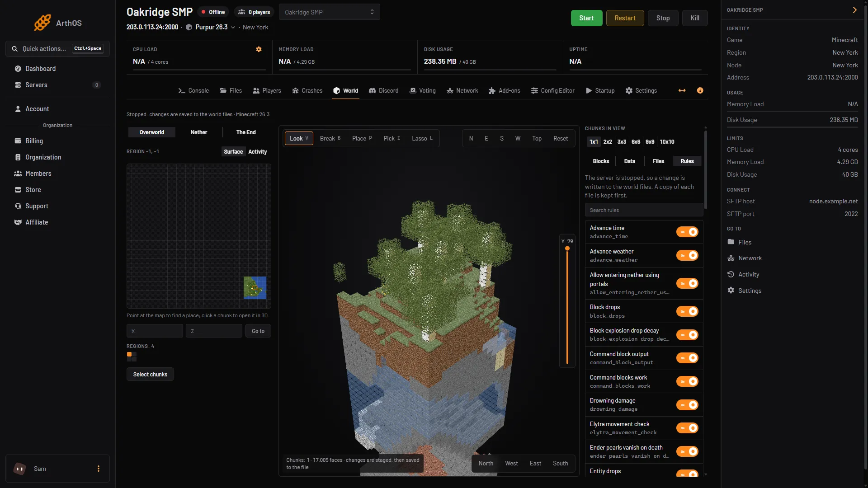Viewport: 868px width, 488px height.
Task: Switch to the Discord tab
Action: (x=383, y=90)
